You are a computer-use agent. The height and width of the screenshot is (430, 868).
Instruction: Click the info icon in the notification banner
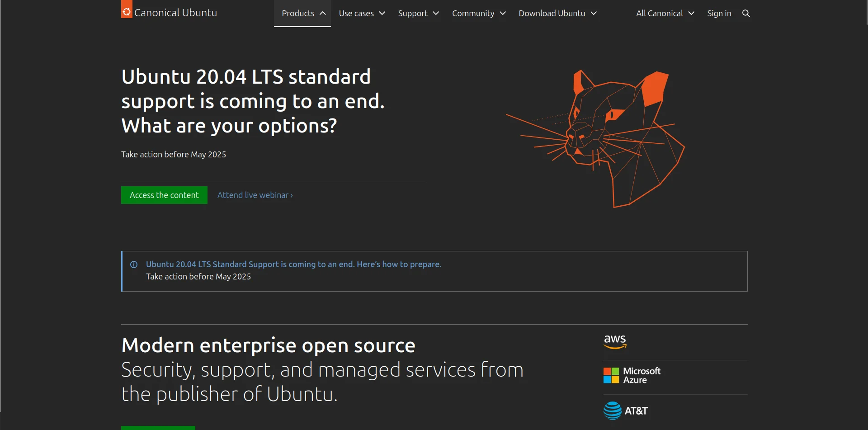[134, 265]
